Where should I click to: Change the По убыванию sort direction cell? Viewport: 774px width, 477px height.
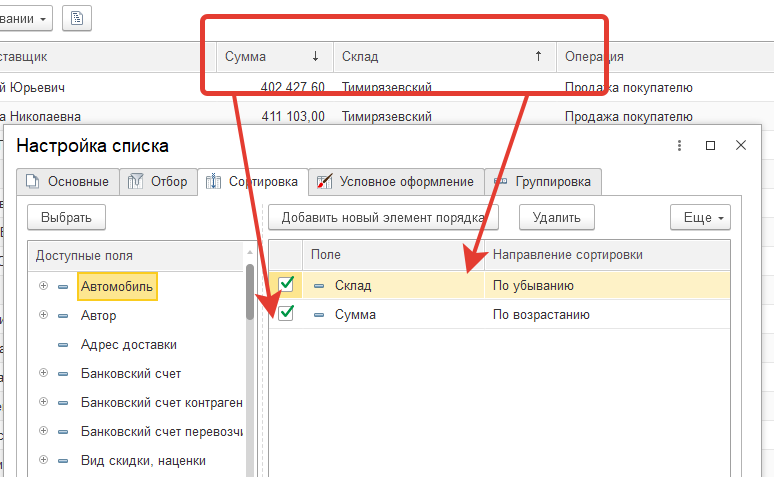[x=607, y=285]
